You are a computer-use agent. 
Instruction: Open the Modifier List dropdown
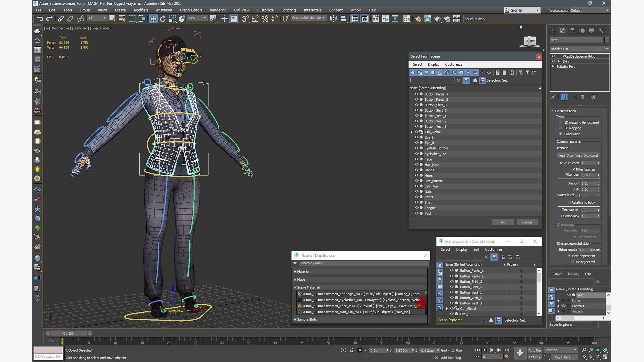[x=579, y=49]
